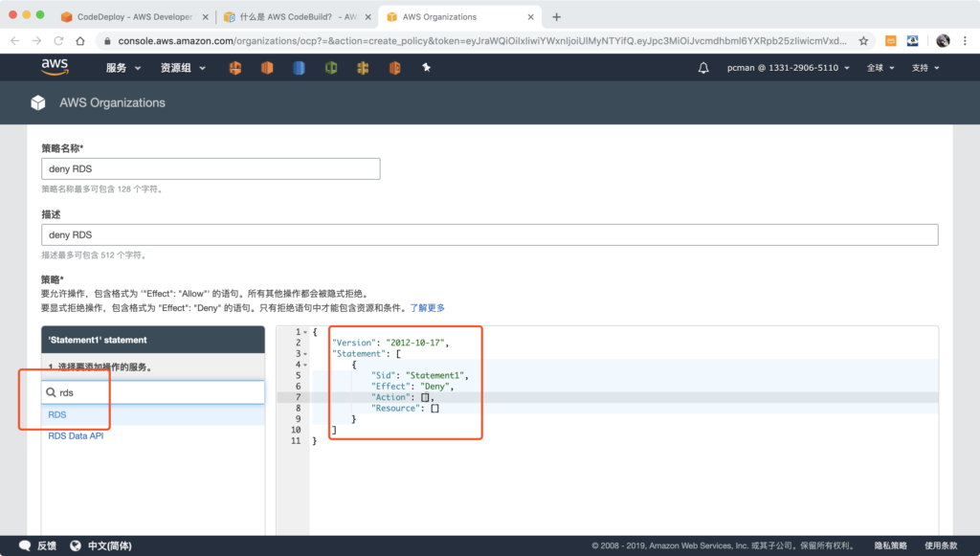Screen dimensions: 980x556
Task: Open the 支持 support dropdown
Action: (x=925, y=68)
